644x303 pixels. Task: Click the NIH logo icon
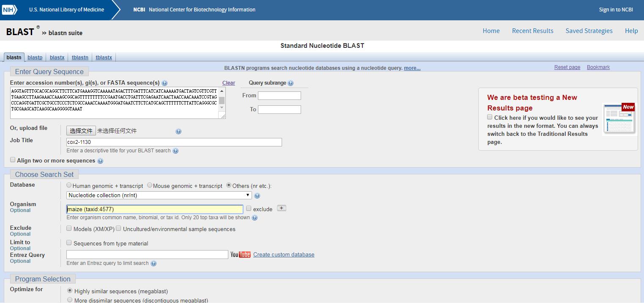click(x=9, y=9)
